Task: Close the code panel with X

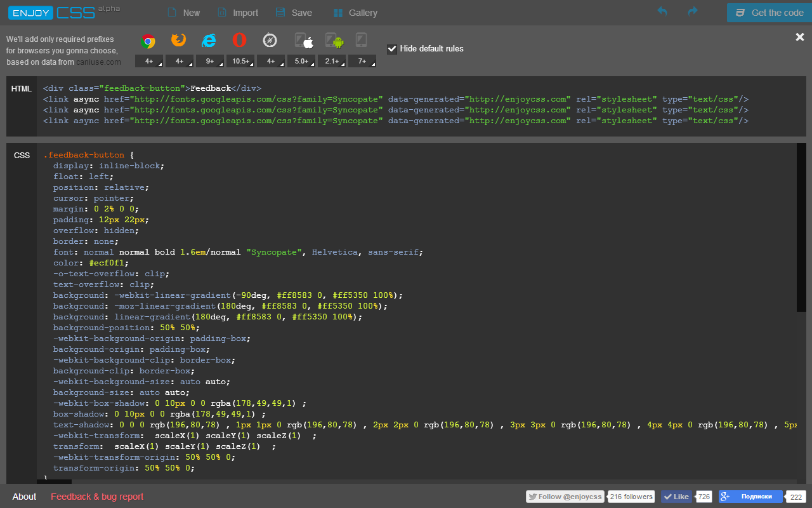Action: coord(800,37)
